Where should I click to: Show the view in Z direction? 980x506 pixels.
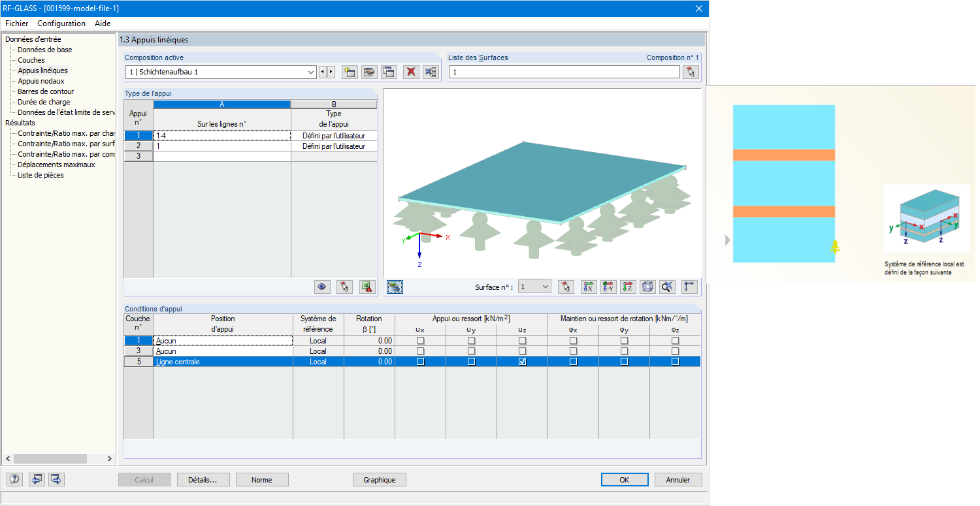click(x=628, y=287)
